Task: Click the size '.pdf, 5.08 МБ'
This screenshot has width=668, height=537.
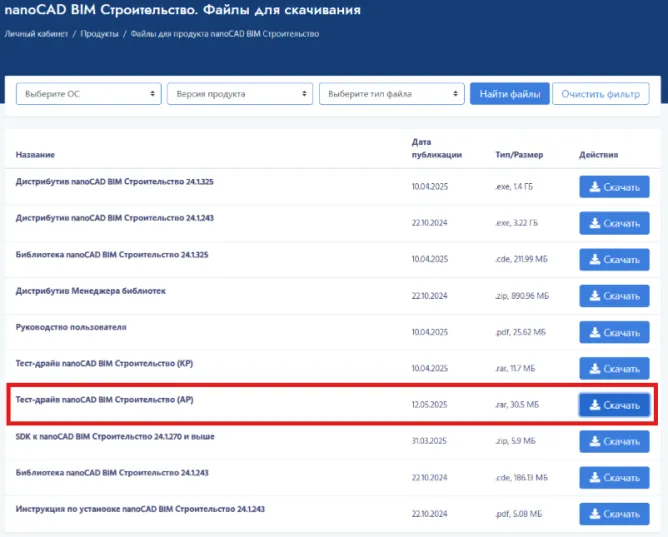Action: pos(518,514)
